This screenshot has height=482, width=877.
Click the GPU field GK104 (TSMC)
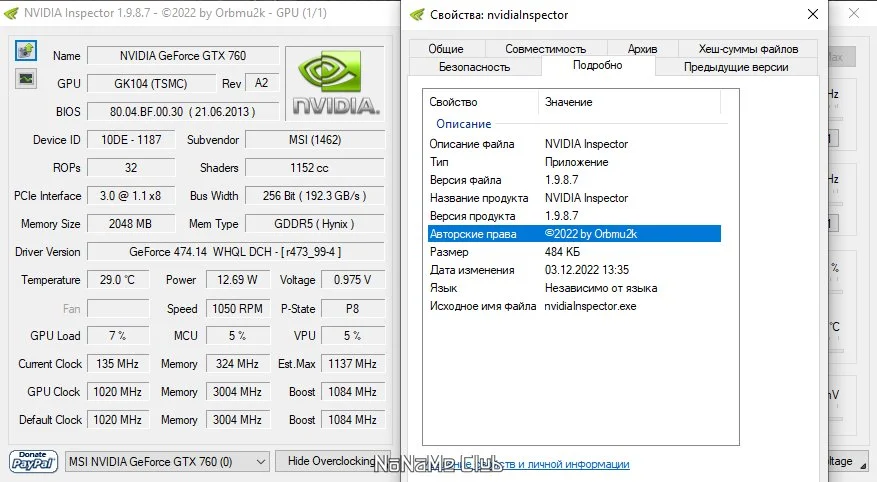pyautogui.click(x=151, y=83)
